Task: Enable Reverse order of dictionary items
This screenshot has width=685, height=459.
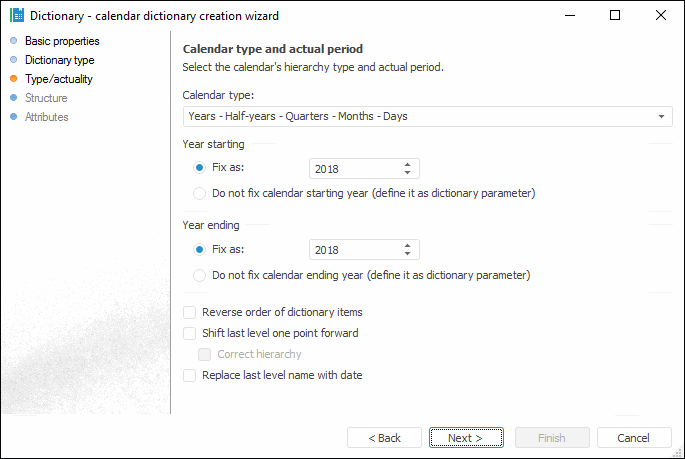Action: pyautogui.click(x=190, y=312)
